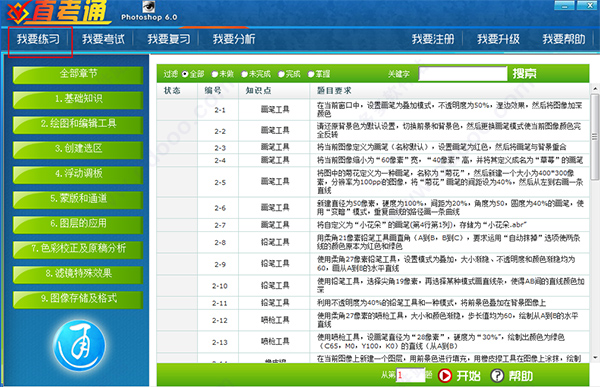Select question row 2-12
This screenshot has height=387, width=600.
[x=373, y=320]
